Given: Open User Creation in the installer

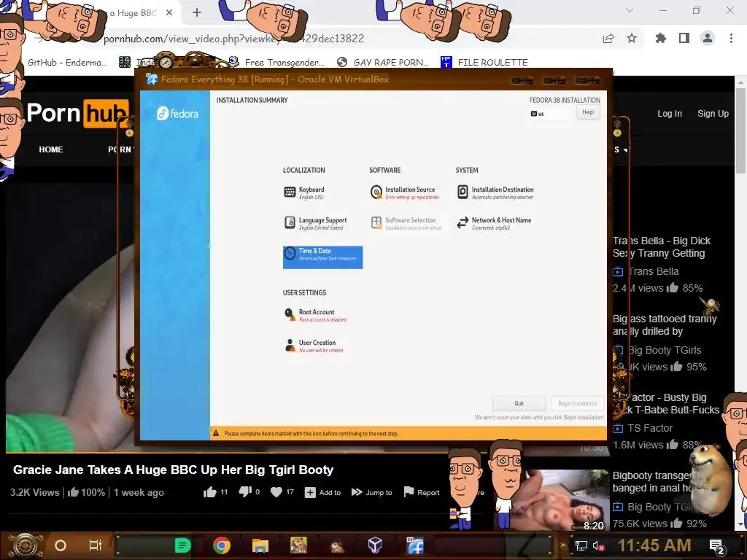Looking at the screenshot, I should pos(314,345).
